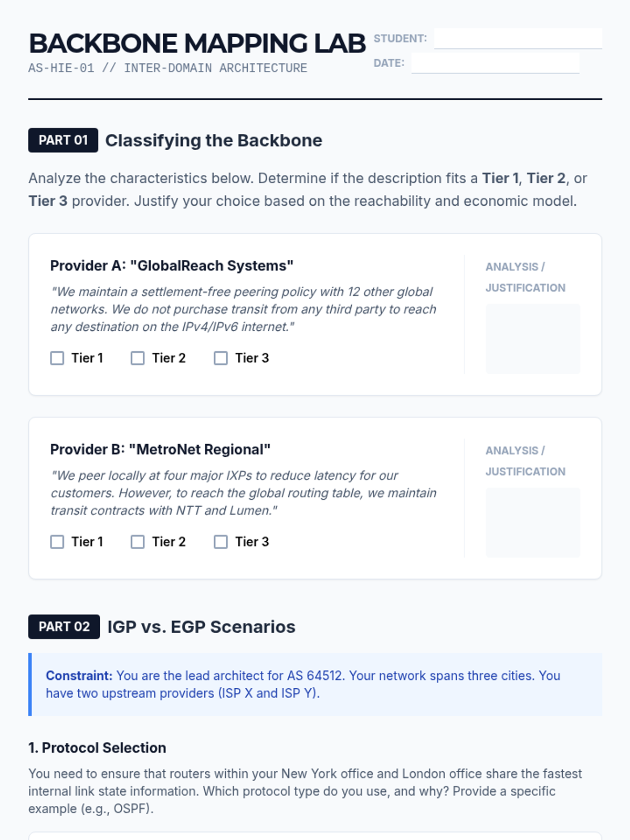Click the IGP vs. EGP Scenarios heading
Image resolution: width=630 pixels, height=840 pixels.
pyautogui.click(x=201, y=626)
